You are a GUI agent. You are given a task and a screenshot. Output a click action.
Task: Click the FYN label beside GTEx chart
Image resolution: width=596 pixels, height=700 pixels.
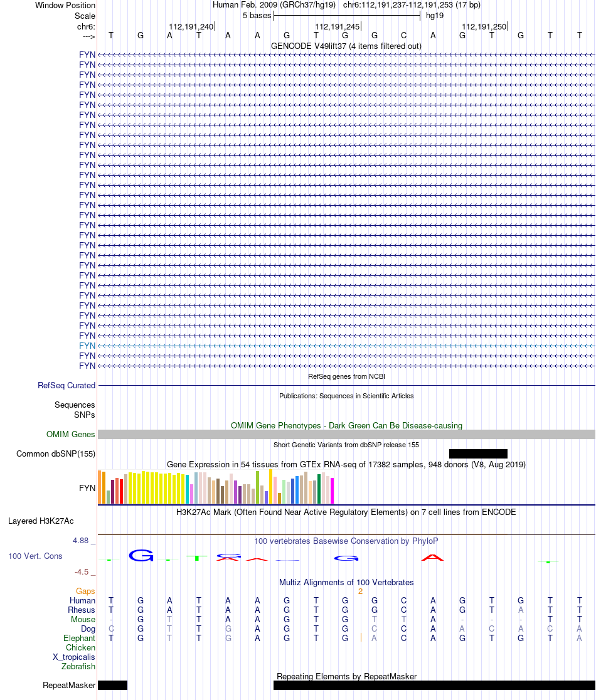pyautogui.click(x=87, y=488)
